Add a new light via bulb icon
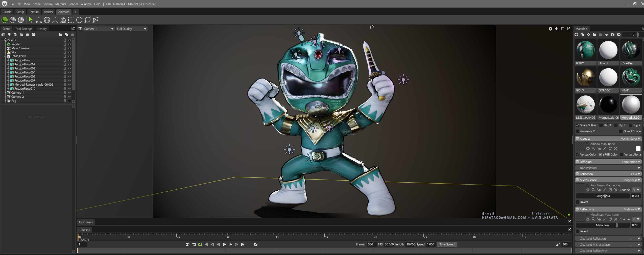 point(9,35)
